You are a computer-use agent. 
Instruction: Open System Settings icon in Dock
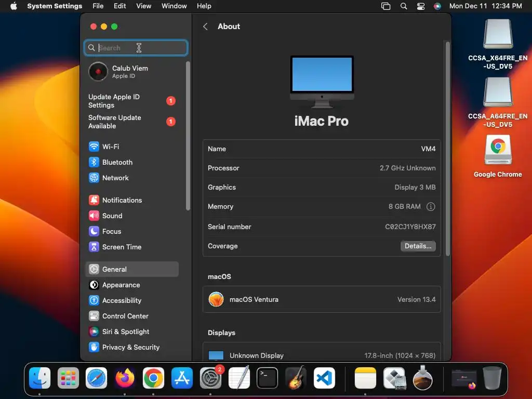(210, 378)
